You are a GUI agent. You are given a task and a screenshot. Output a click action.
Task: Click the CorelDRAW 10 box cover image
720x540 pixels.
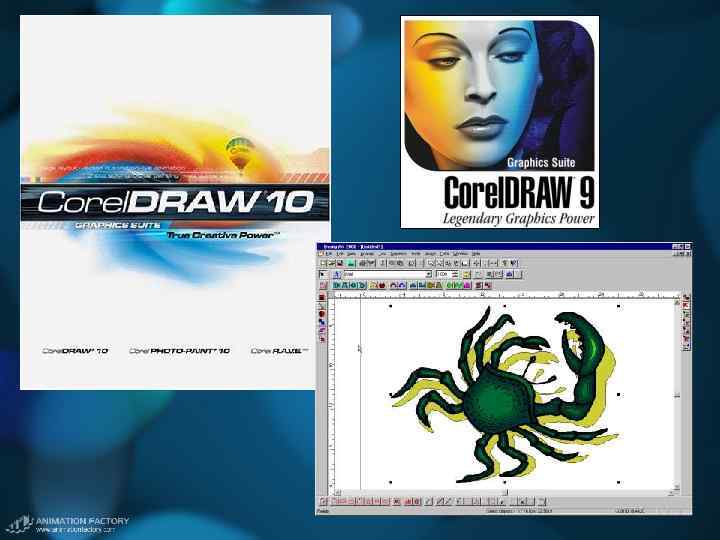point(175,202)
